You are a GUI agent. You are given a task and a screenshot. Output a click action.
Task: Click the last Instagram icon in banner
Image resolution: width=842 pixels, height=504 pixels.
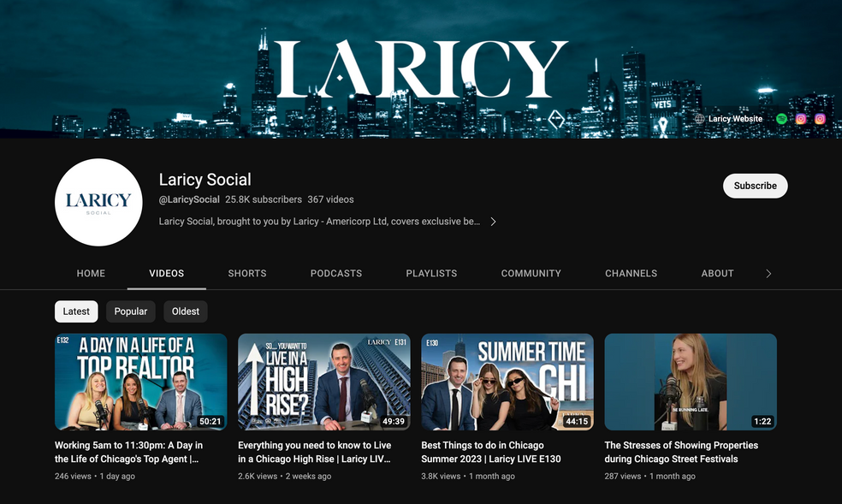[820, 119]
